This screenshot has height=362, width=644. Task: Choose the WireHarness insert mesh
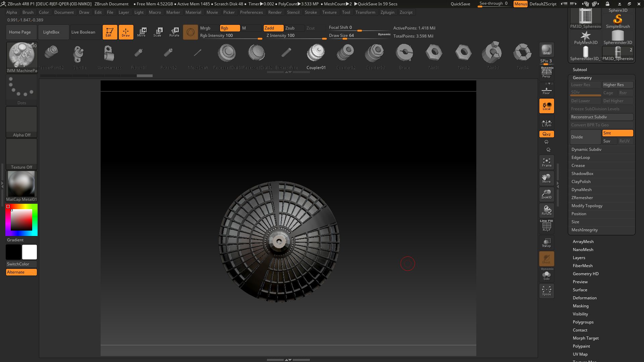pos(109,56)
